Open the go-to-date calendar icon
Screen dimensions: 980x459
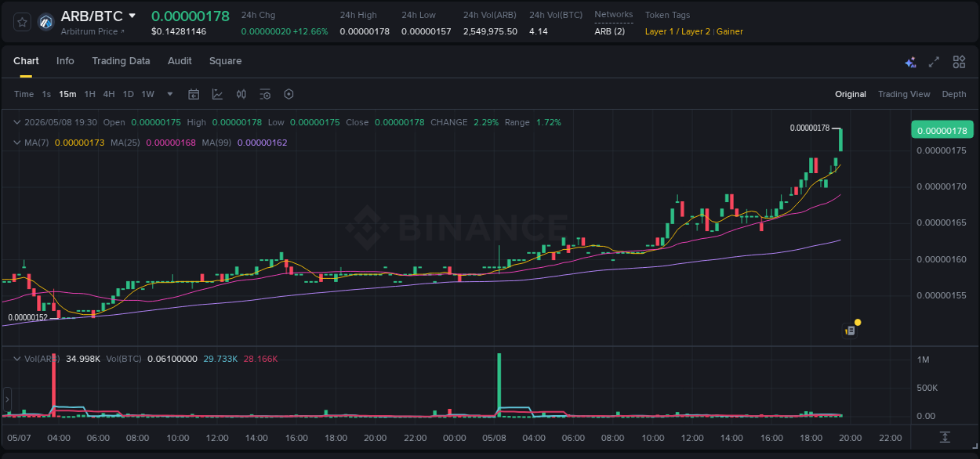tap(194, 94)
